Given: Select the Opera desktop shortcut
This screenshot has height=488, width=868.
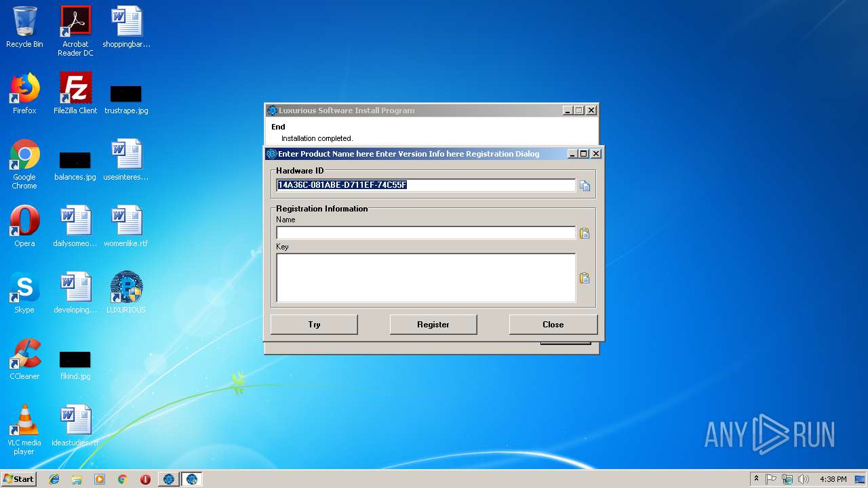Looking at the screenshot, I should [24, 226].
